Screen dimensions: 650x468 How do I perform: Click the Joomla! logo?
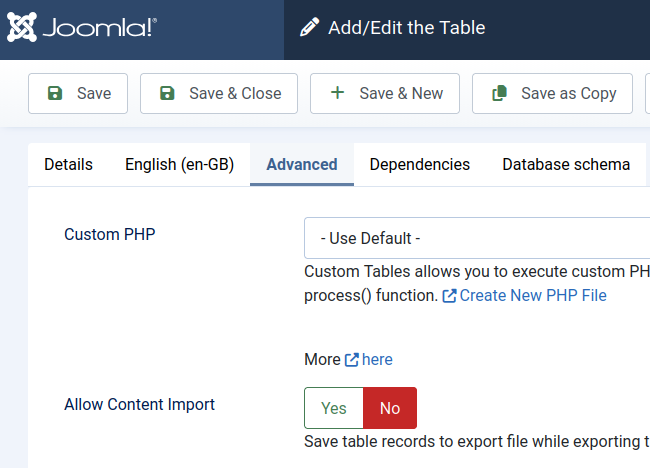82,29
